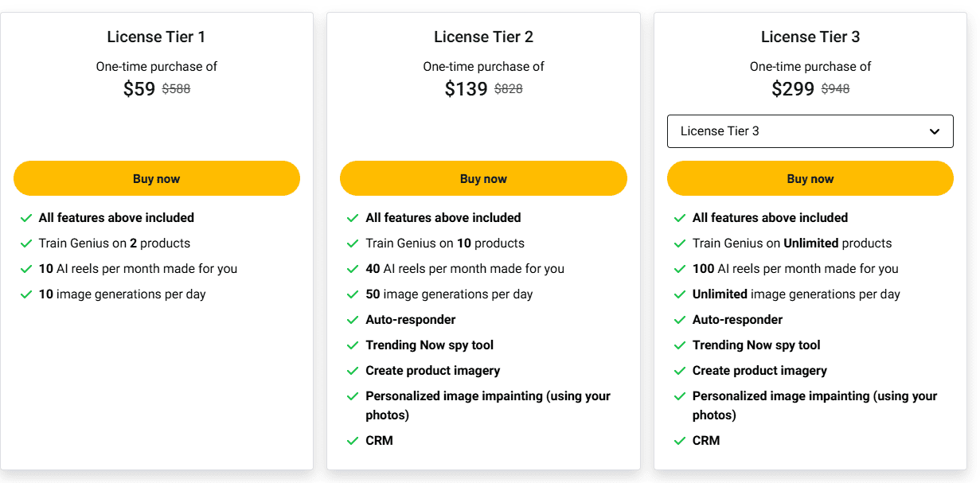The width and height of the screenshot is (980, 483).
Task: Select the checkmark beside "Trending Now spy tool" in Tier 3
Action: point(680,345)
